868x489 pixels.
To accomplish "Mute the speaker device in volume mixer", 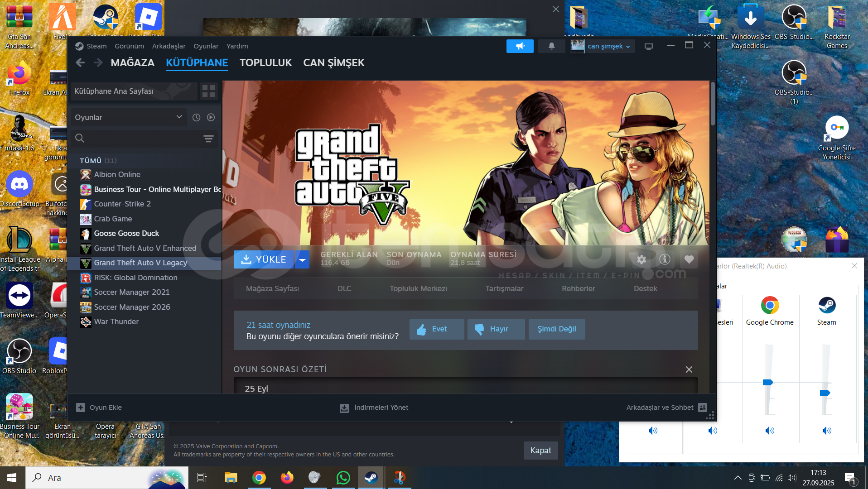I will [x=653, y=431].
